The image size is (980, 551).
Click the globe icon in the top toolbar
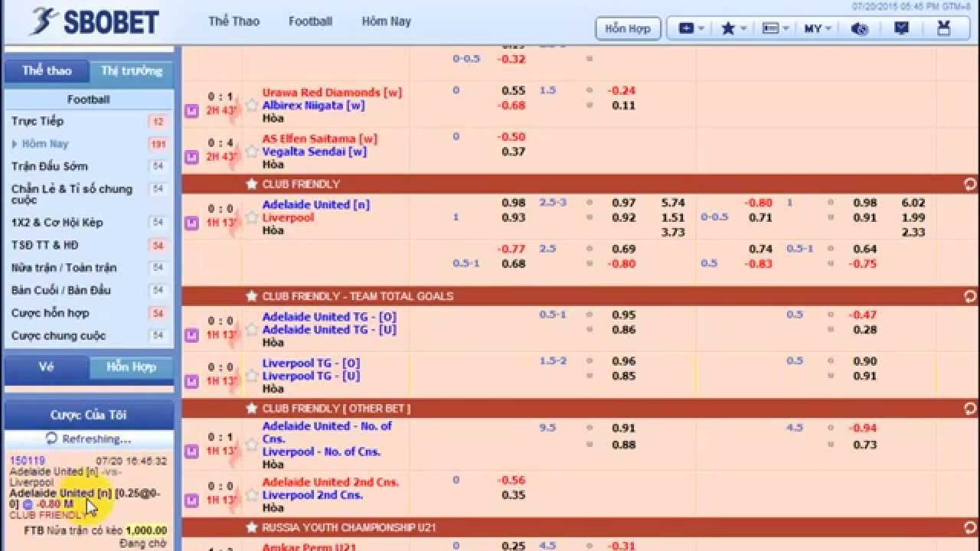860,28
